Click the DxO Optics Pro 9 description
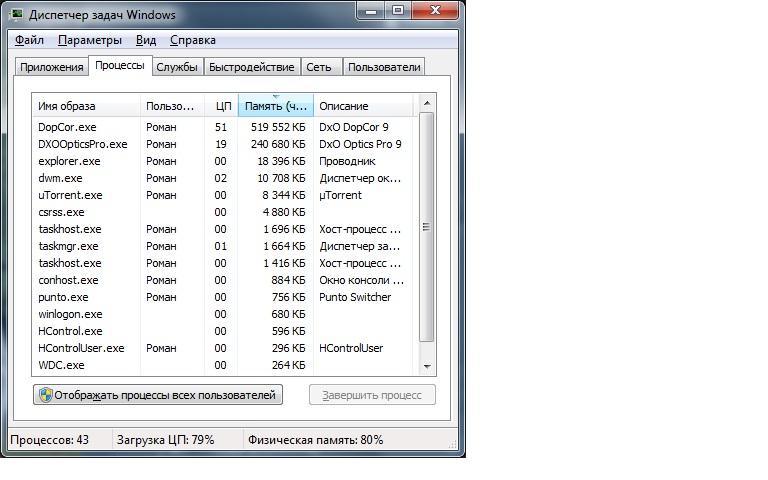Image resolution: width=768 pixels, height=480 pixels. click(360, 144)
